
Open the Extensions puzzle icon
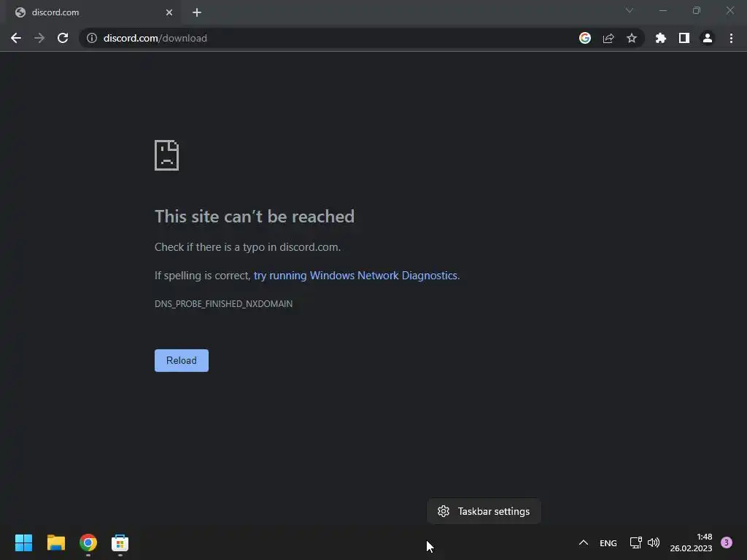click(x=660, y=38)
